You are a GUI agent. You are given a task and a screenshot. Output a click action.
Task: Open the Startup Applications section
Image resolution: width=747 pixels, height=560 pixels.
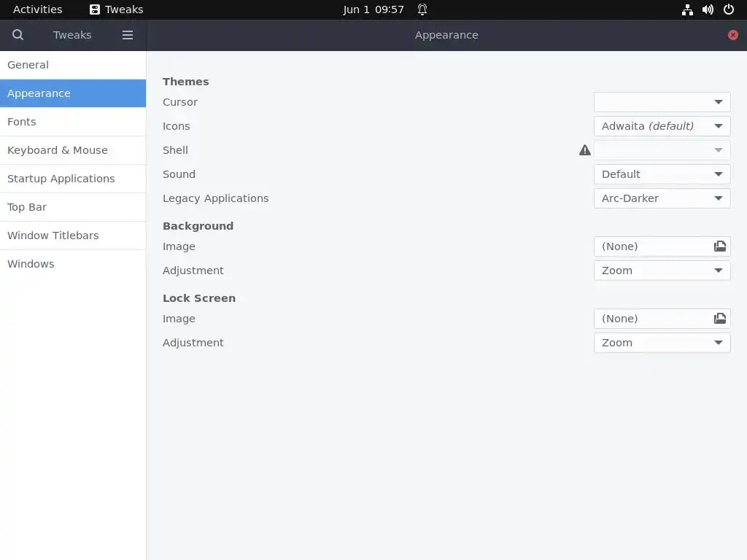coord(73,179)
